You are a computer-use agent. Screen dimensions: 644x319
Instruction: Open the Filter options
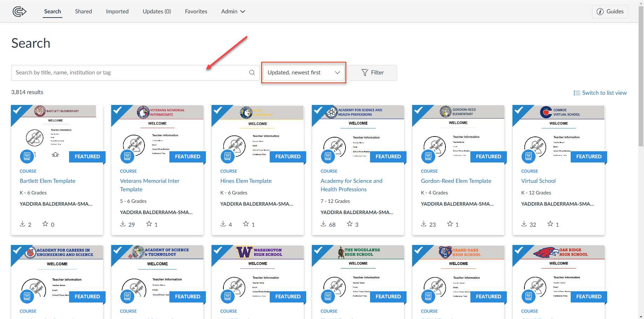(372, 73)
